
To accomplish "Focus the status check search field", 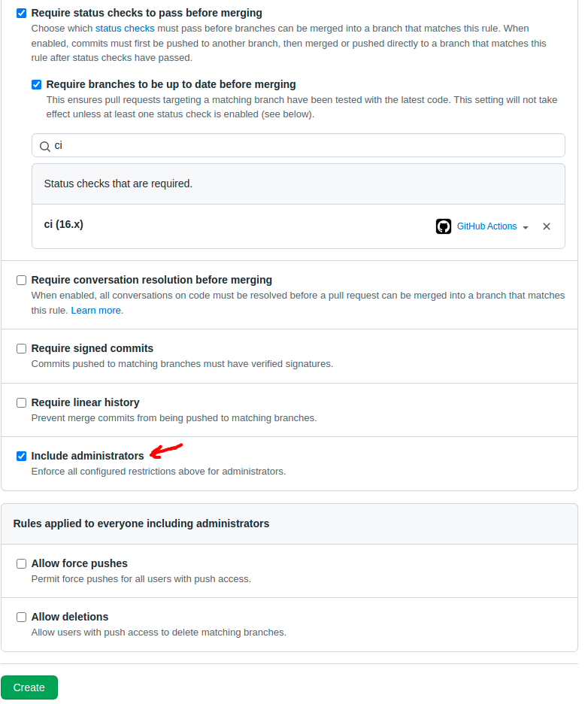I will pos(301,145).
